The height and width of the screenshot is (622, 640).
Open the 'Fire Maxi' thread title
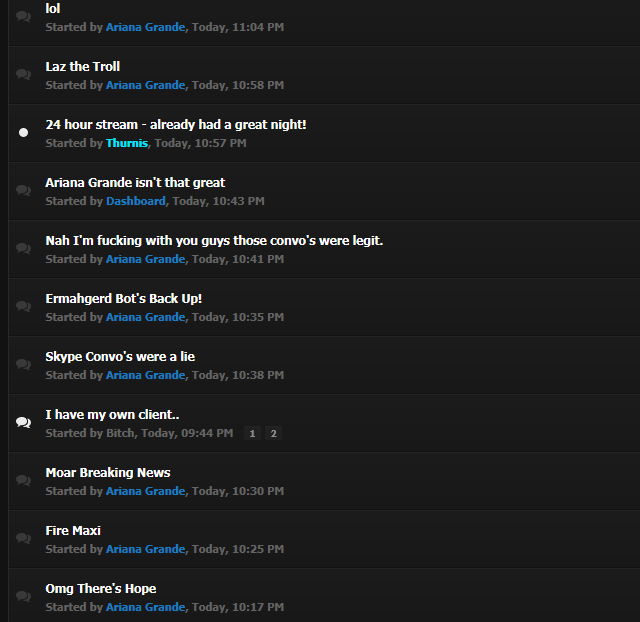pyautogui.click(x=73, y=531)
